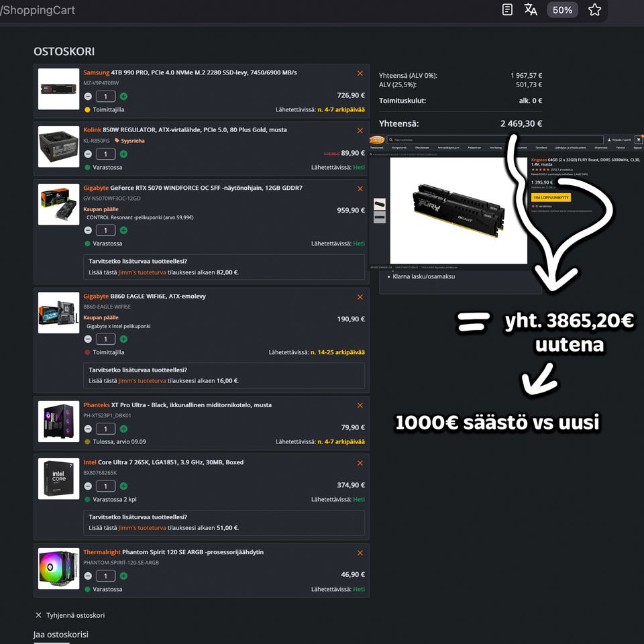
Task: Increase Phanteks case quantity with plus
Action: 123,429
